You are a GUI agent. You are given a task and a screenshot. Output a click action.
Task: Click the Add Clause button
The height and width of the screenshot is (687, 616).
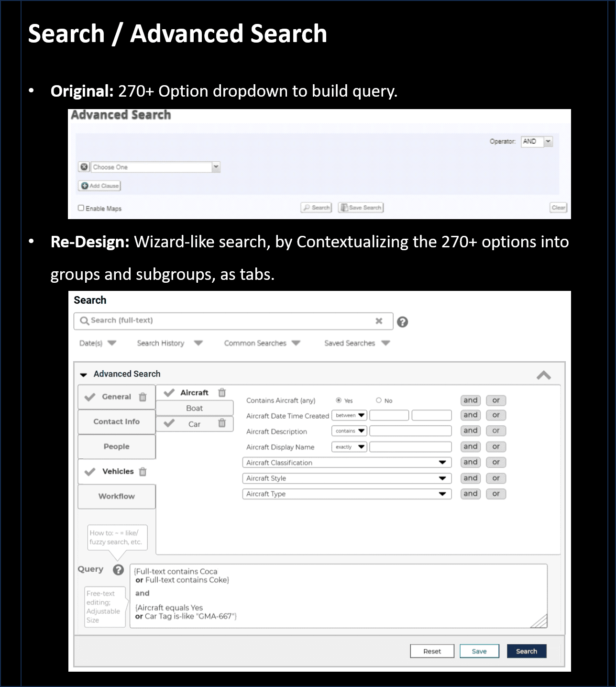click(x=99, y=186)
